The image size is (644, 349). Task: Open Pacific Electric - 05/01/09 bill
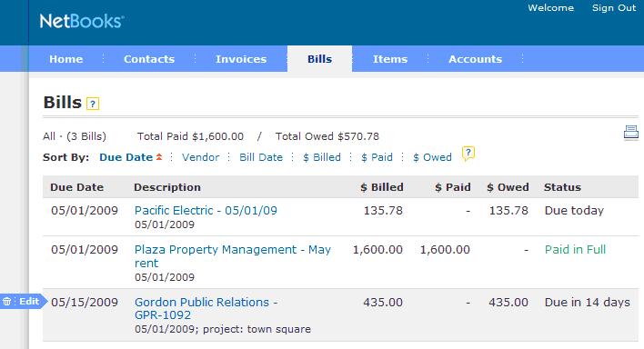coord(206,211)
